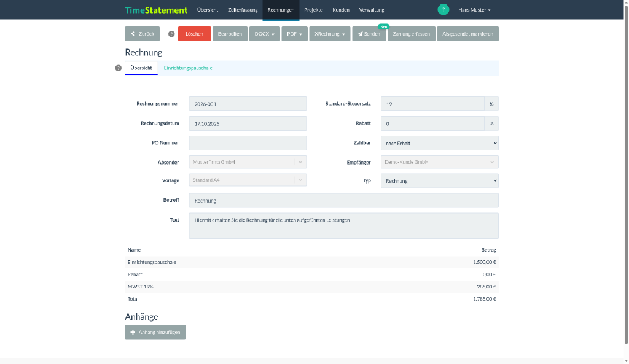Viewport: 629px width, 364px height.
Task: Click the Standard-Steuersatz field
Action: (432, 104)
